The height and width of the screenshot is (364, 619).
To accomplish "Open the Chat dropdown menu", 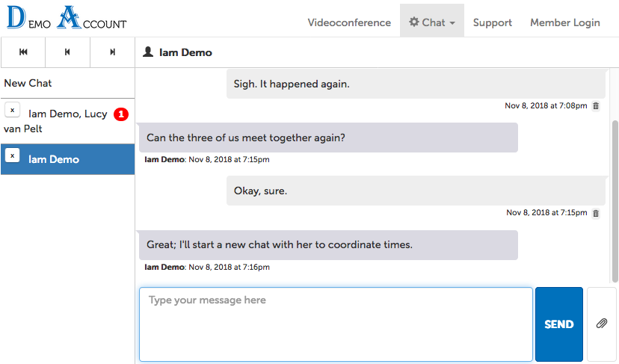I will (x=432, y=22).
